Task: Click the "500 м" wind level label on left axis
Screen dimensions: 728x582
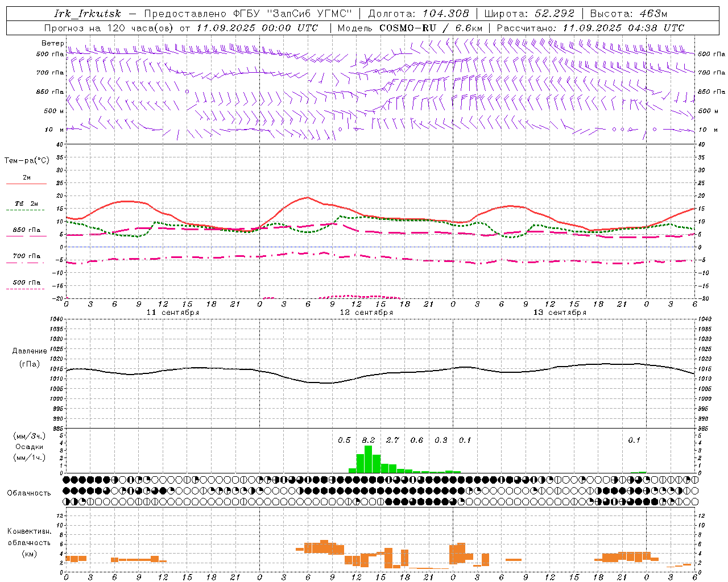Action: coord(54,111)
